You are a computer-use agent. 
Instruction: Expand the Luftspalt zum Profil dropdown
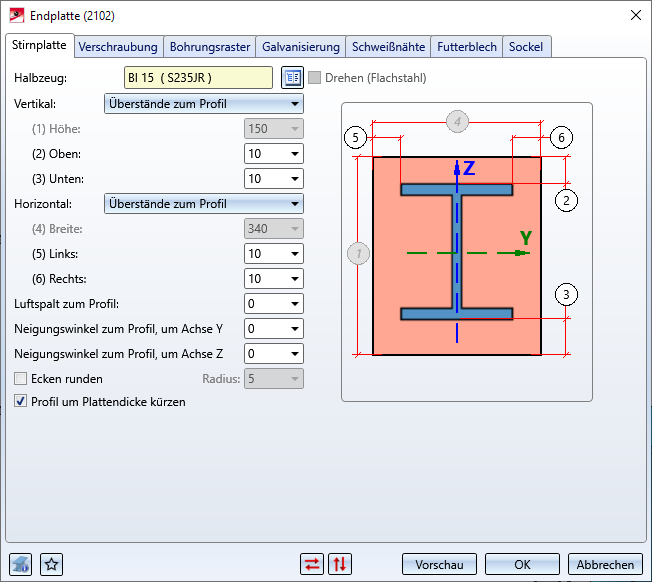295,303
